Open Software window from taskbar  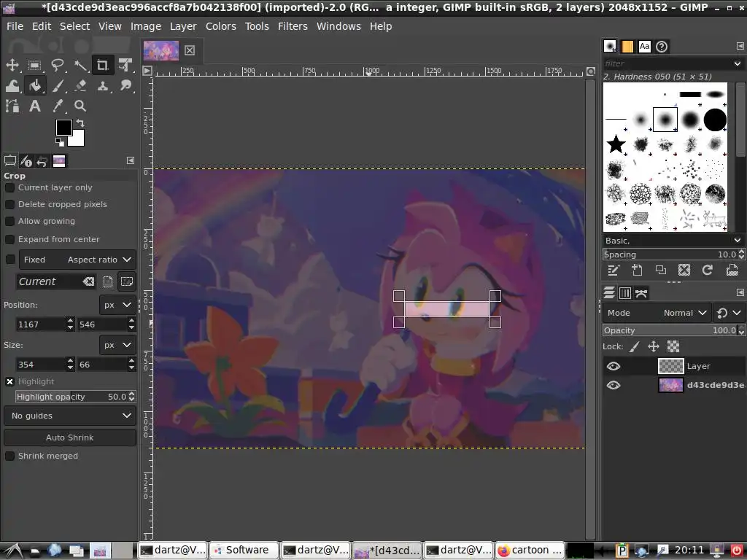(244, 551)
